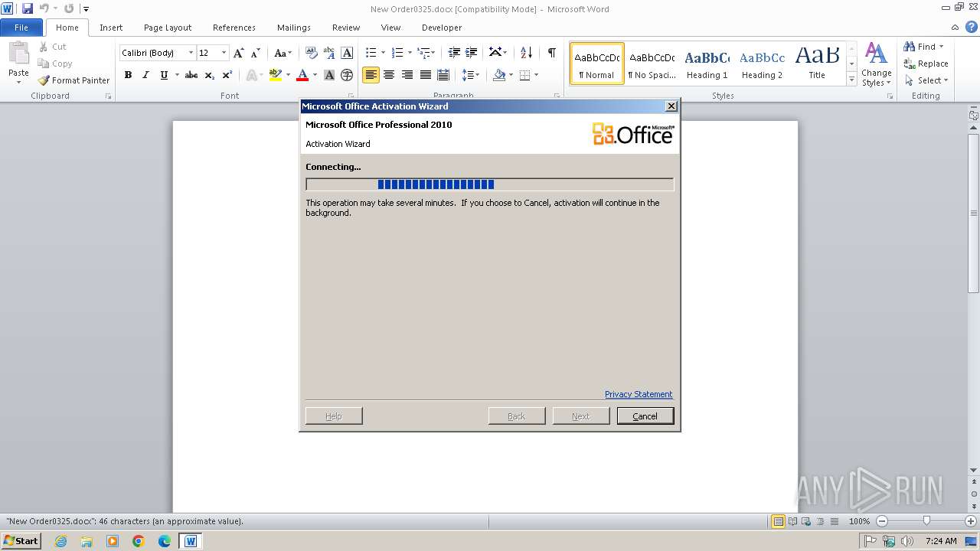Click Center alignment icon
The width and height of the screenshot is (980, 551).
[x=389, y=75]
